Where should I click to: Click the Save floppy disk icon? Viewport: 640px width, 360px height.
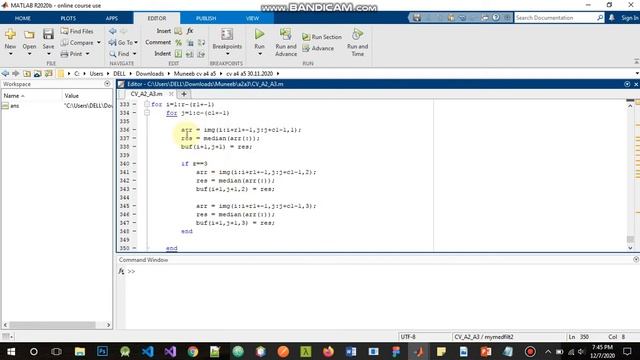coord(48,34)
